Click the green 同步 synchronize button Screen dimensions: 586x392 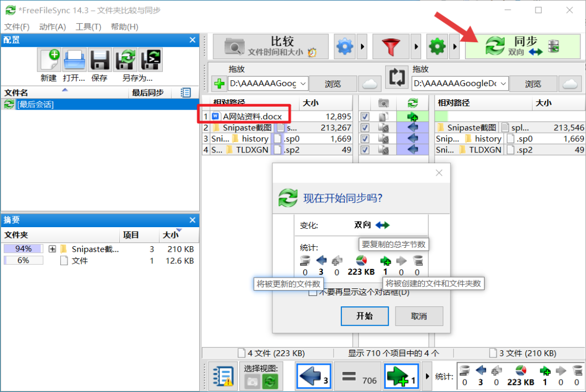pyautogui.click(x=523, y=47)
